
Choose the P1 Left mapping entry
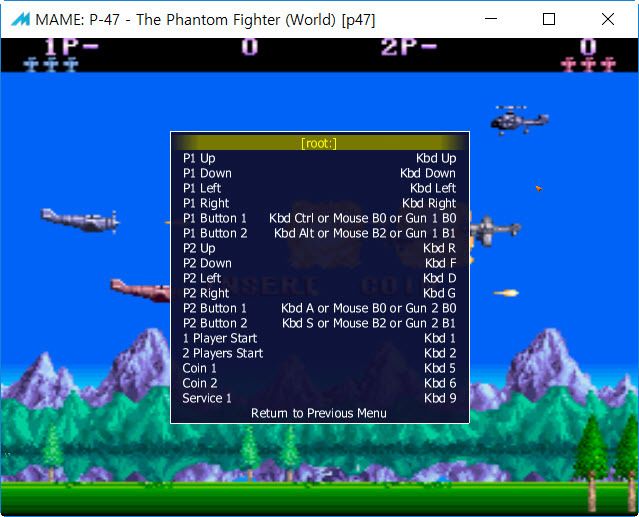pyautogui.click(x=320, y=188)
